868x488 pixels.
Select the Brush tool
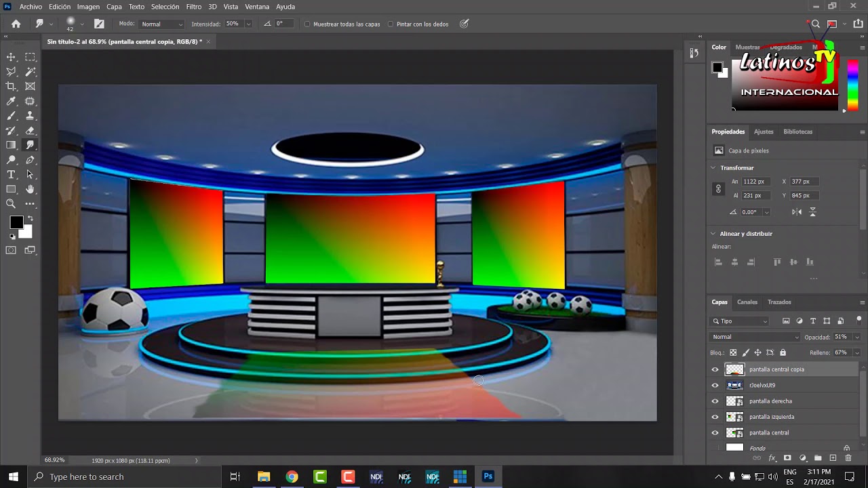(11, 116)
